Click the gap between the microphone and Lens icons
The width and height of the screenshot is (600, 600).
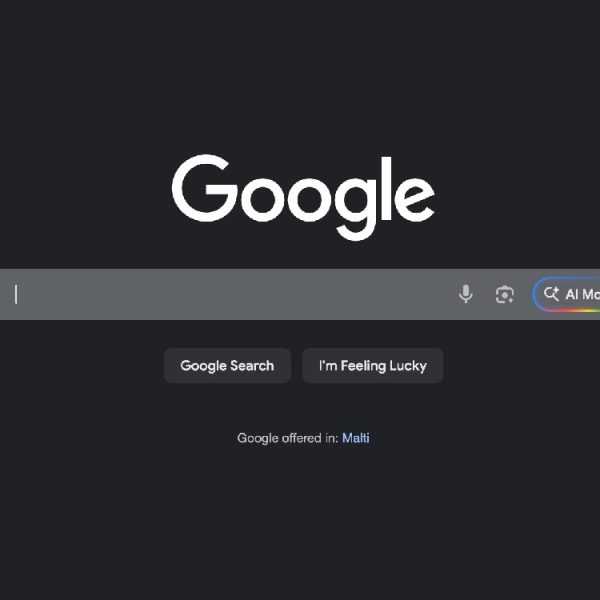[x=484, y=294]
